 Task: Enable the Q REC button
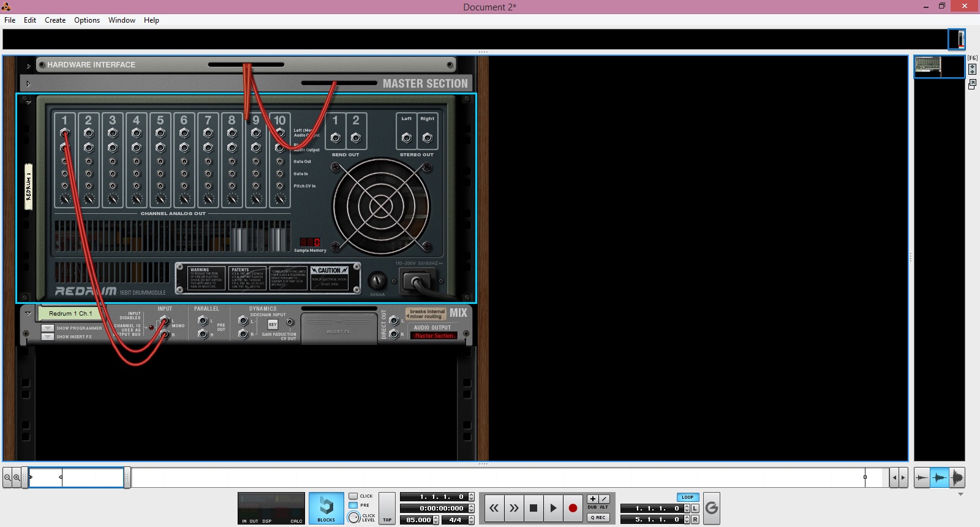point(598,517)
